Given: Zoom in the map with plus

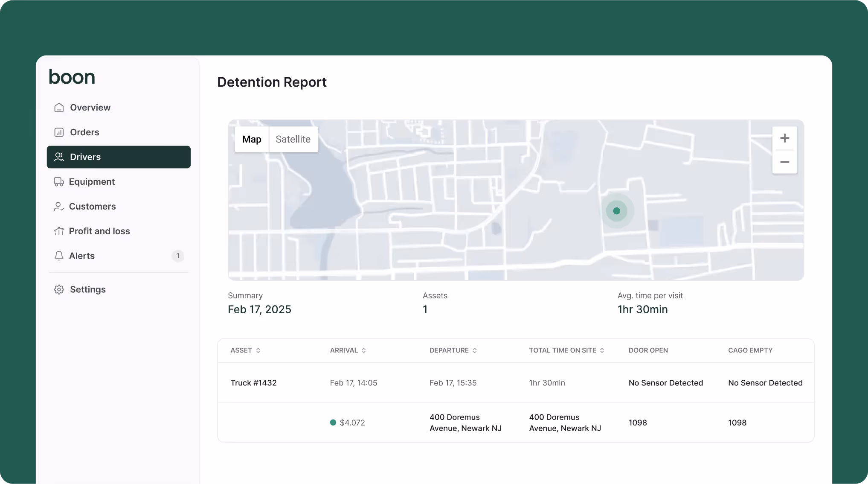Looking at the screenshot, I should tap(784, 138).
